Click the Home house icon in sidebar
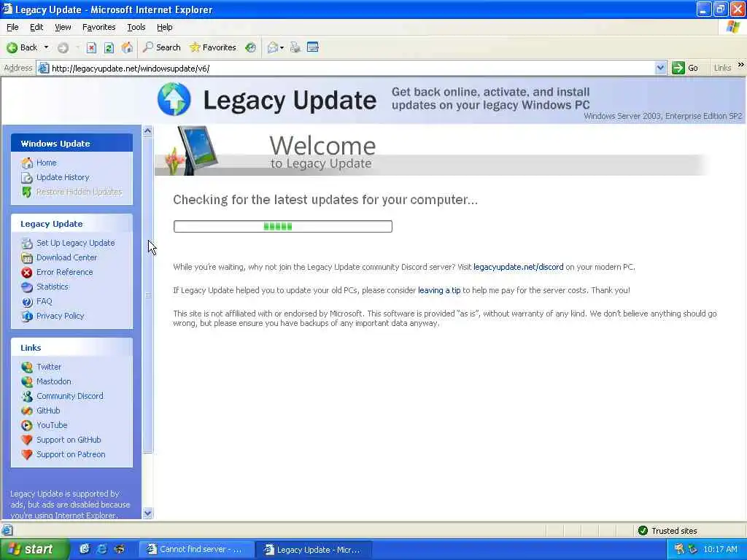The image size is (747, 560). (27, 163)
